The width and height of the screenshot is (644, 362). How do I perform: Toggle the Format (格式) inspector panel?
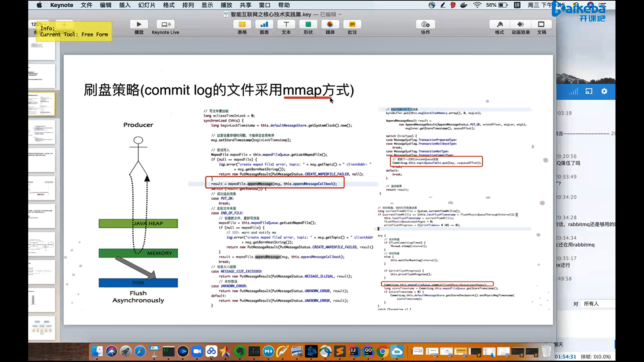point(499,24)
